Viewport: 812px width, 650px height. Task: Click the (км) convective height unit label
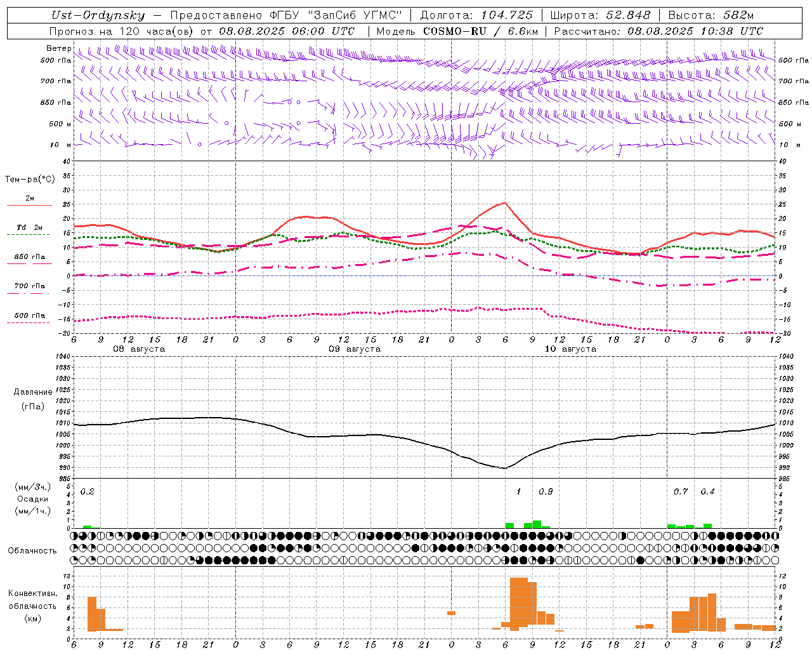coord(33,618)
